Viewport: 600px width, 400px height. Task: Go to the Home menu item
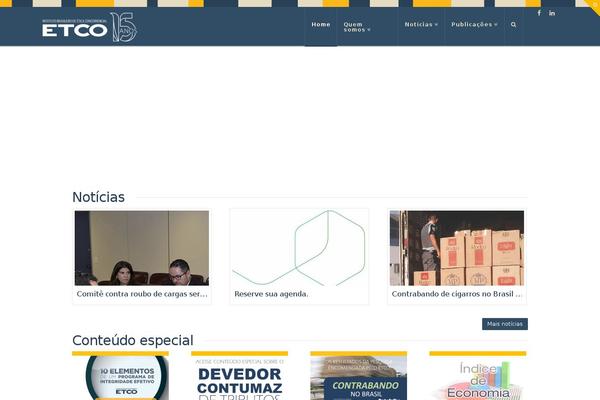click(321, 24)
